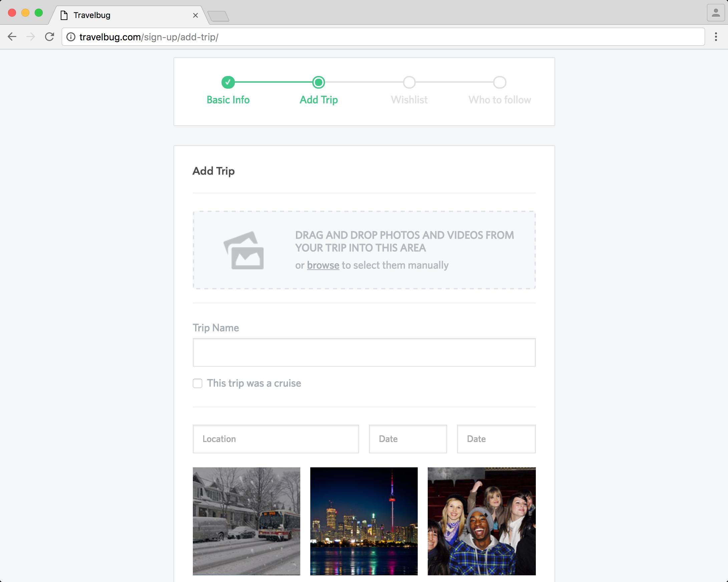This screenshot has width=728, height=582.
Task: Open the Chrome menu with three vertical dots
Action: click(x=716, y=37)
